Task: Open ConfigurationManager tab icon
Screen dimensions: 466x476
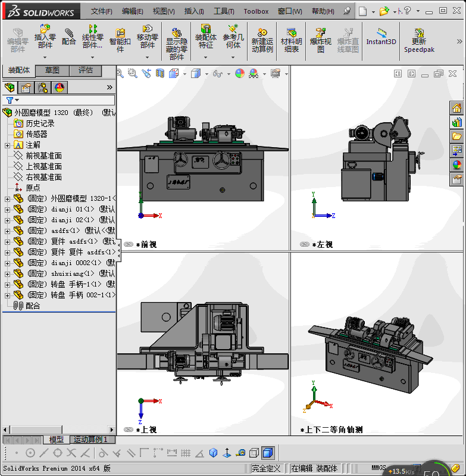Action: [x=43, y=88]
